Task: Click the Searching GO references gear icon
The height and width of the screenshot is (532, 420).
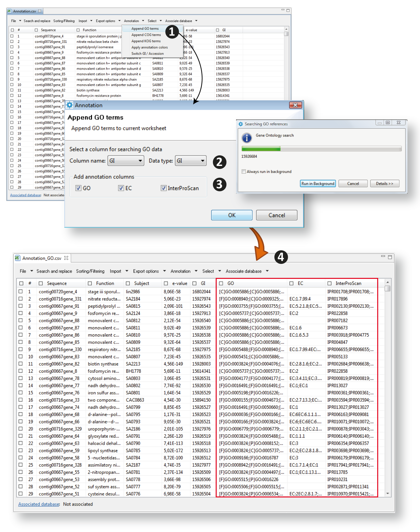Action: click(240, 124)
